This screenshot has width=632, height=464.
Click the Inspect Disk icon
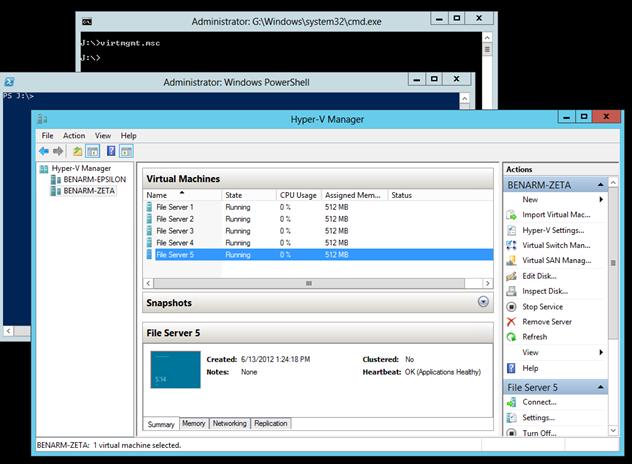click(511, 291)
